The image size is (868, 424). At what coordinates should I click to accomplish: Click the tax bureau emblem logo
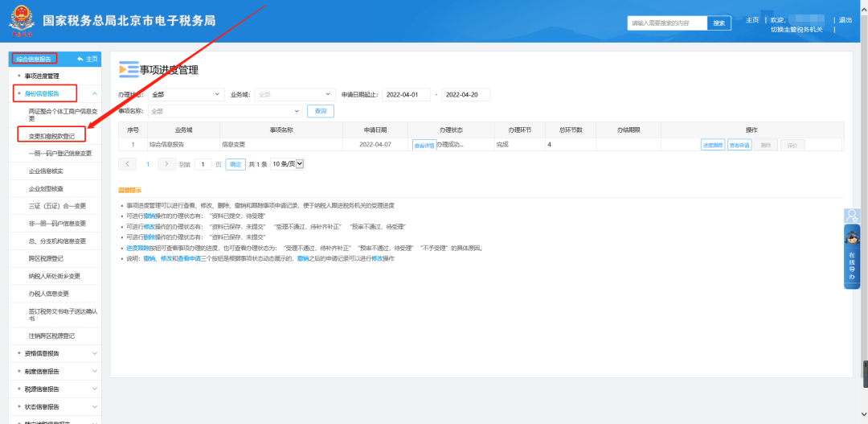point(21,21)
